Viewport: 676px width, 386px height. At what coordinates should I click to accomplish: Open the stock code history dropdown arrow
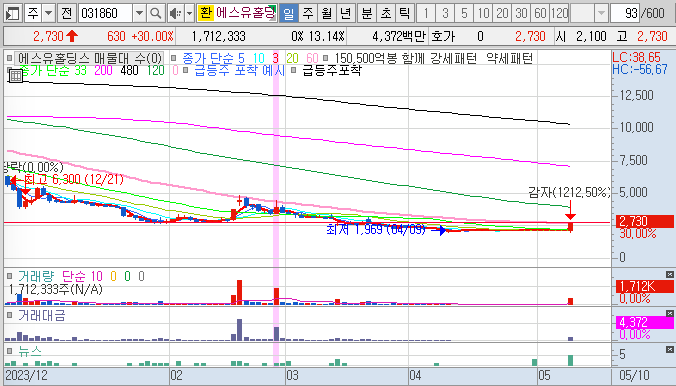pyautogui.click(x=139, y=13)
